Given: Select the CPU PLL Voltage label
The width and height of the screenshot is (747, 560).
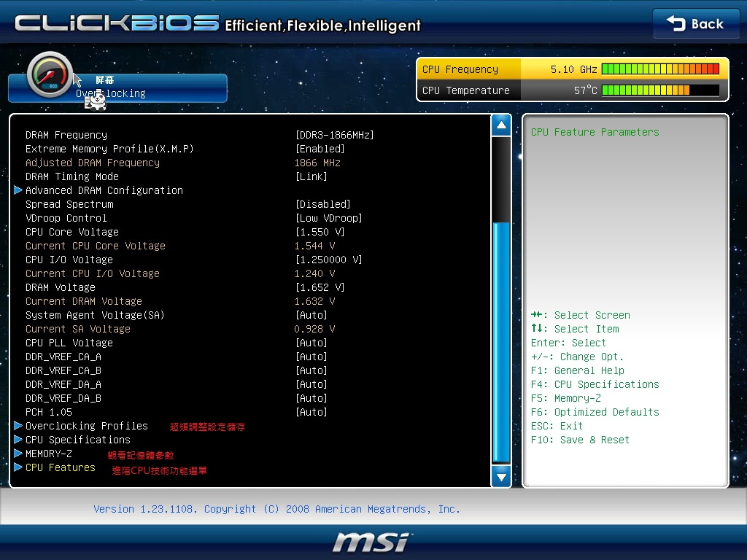Looking at the screenshot, I should click(69, 343).
